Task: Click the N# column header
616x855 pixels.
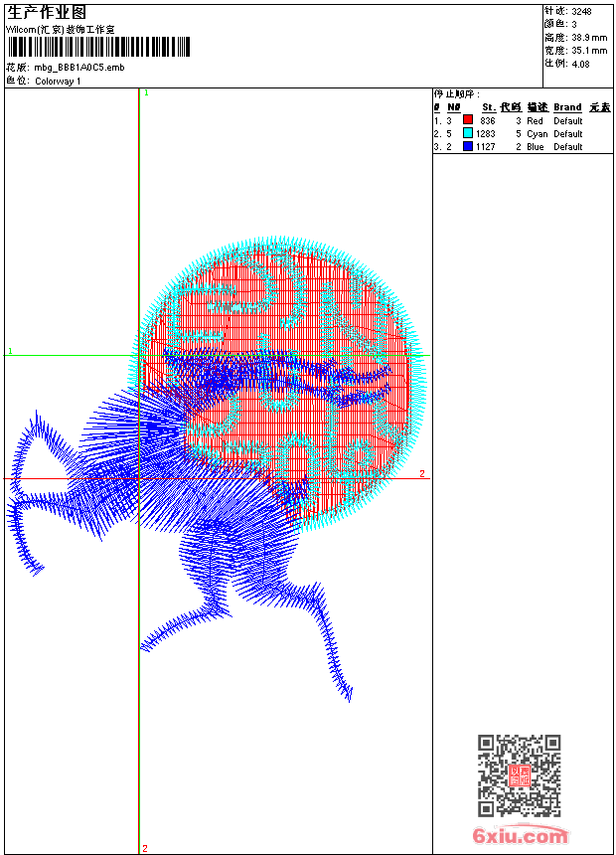Action: (453, 107)
